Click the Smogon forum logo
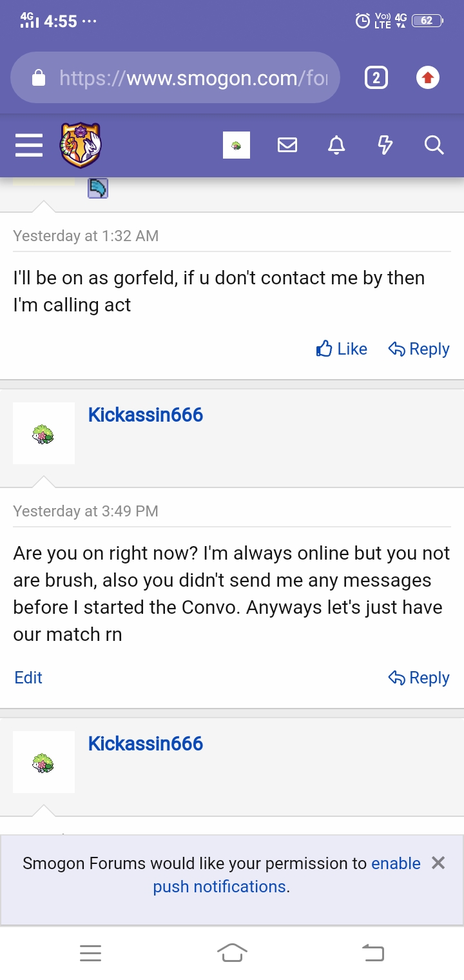Viewport: 464px width, 980px height. (x=81, y=146)
